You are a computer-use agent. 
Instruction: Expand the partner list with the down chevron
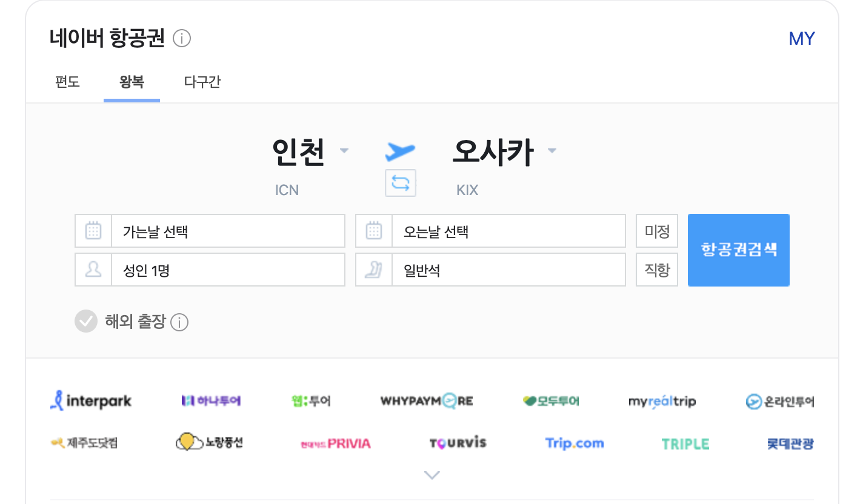tap(431, 475)
